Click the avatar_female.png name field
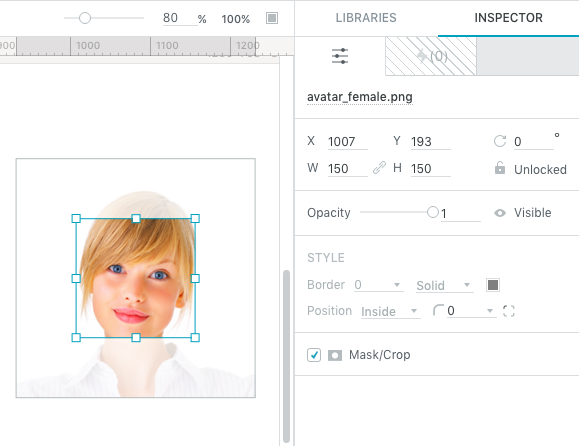This screenshot has height=446, width=579. point(360,97)
